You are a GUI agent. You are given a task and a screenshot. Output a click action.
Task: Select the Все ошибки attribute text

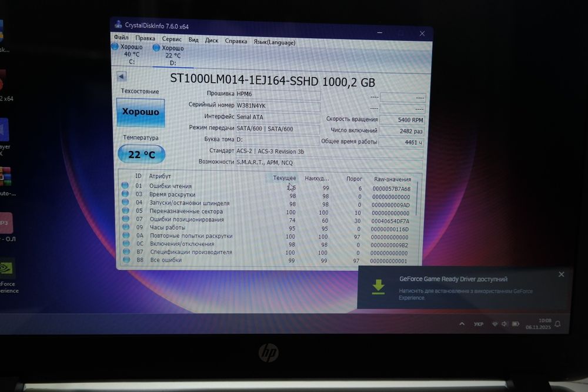pyautogui.click(x=166, y=260)
